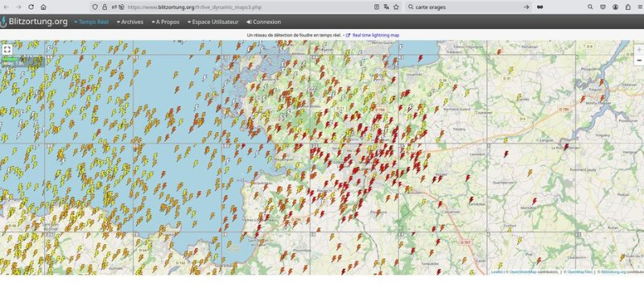Click the magnifier icon in browser toolbar
This screenshot has width=644, height=303.
(x=590, y=7)
